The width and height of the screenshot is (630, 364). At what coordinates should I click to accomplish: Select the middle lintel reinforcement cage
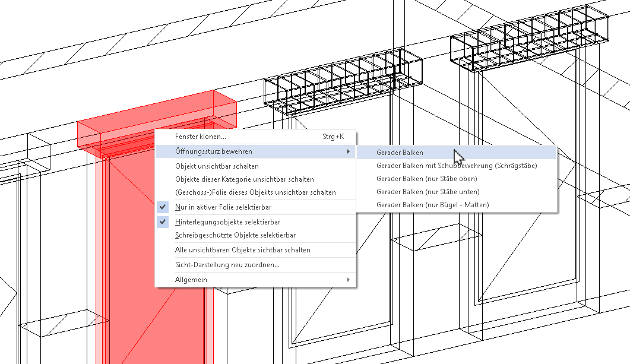pyautogui.click(x=343, y=81)
